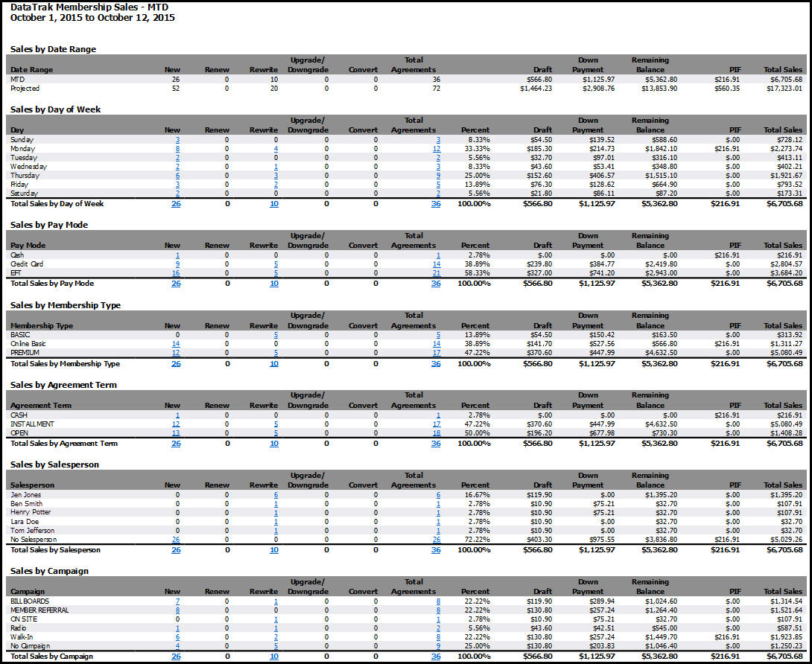This screenshot has width=812, height=664.
Task: Click Monday's Rewrite count link
Action: click(x=276, y=149)
